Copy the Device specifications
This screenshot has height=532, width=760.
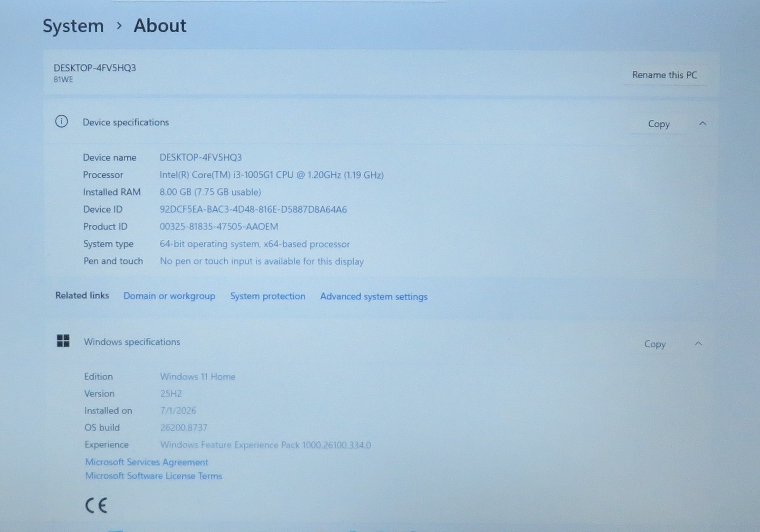[x=659, y=124]
